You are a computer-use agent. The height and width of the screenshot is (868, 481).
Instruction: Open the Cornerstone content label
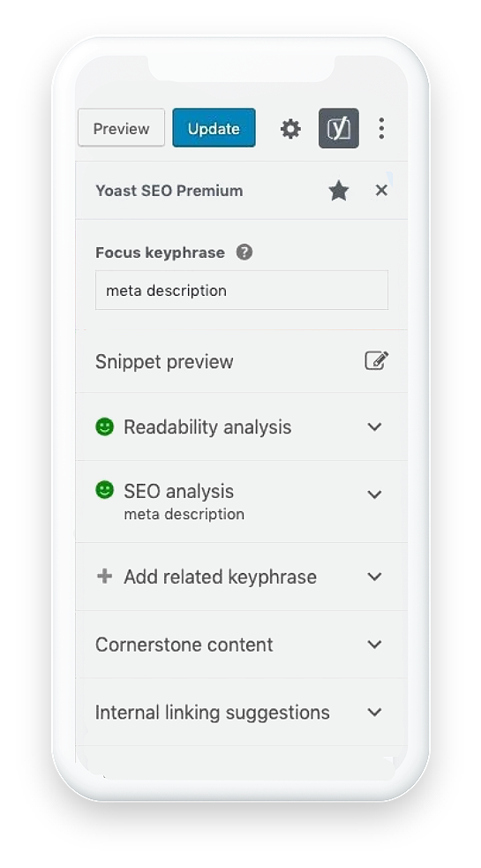click(184, 645)
